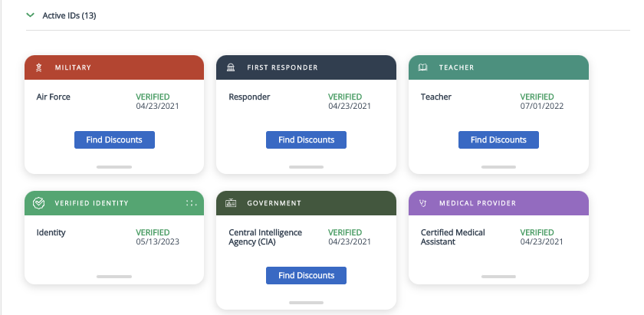Click the Verified Identity checkmark badge icon
This screenshot has height=315, width=644.
pyautogui.click(x=38, y=203)
